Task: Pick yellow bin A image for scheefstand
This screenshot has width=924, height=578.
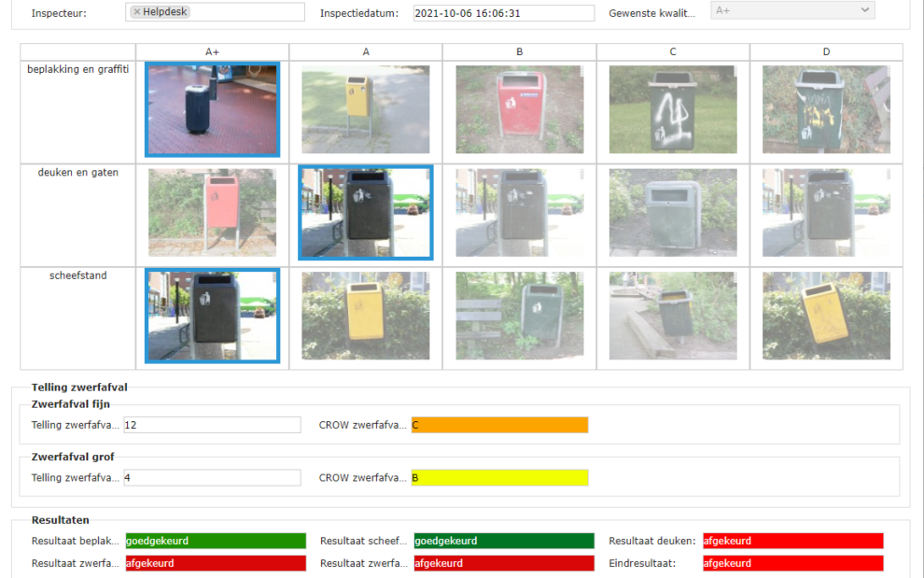Action: click(x=365, y=316)
